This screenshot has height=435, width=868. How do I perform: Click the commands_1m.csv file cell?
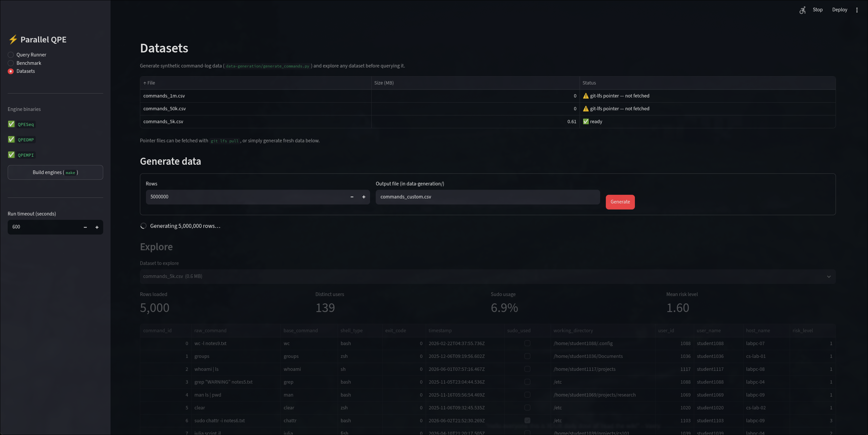255,96
